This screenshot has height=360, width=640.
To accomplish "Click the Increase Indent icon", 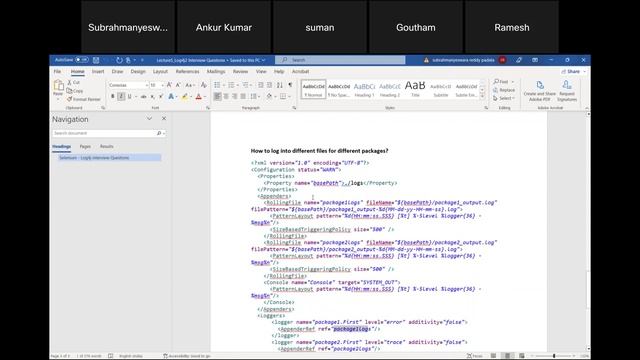I will [269, 85].
